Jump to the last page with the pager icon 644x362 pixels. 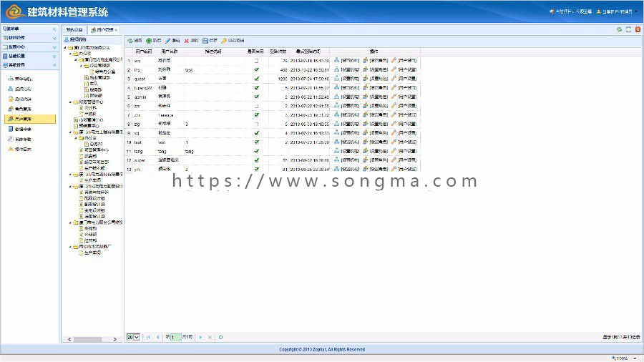coord(210,338)
